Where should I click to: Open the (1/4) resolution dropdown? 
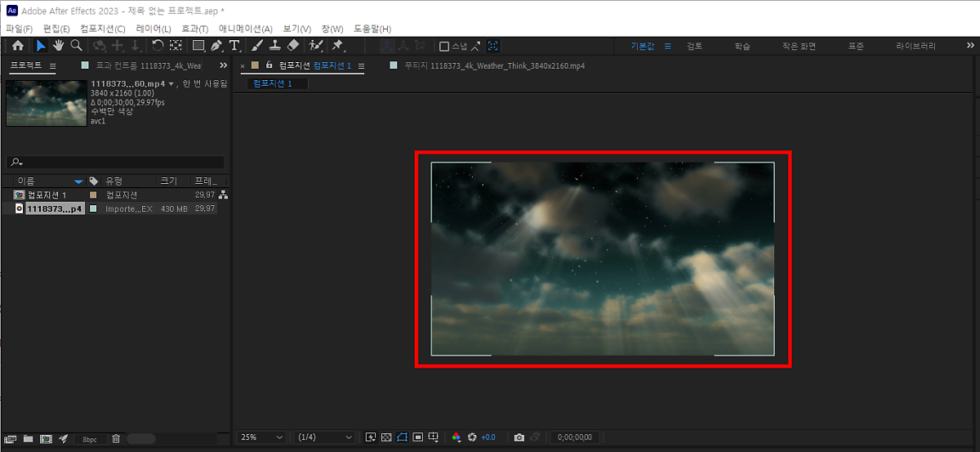tap(324, 437)
